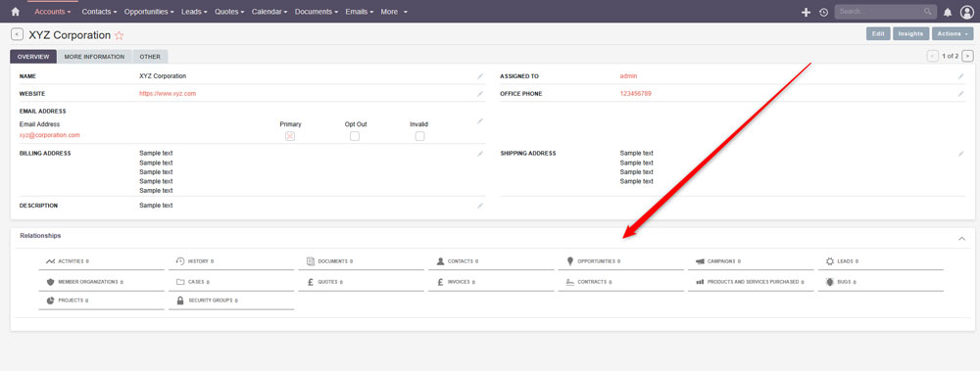Edit the Shipping Address pencil
The height and width of the screenshot is (371, 980).
pos(960,153)
